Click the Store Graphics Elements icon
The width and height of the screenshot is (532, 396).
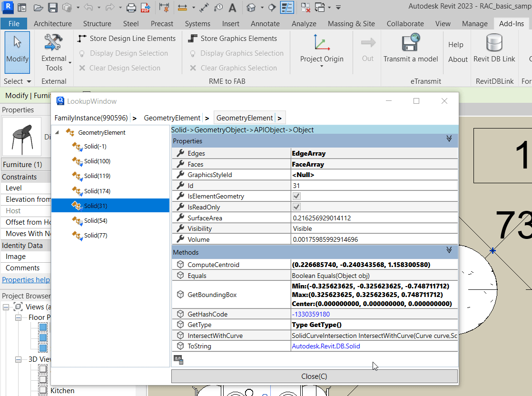click(x=193, y=39)
